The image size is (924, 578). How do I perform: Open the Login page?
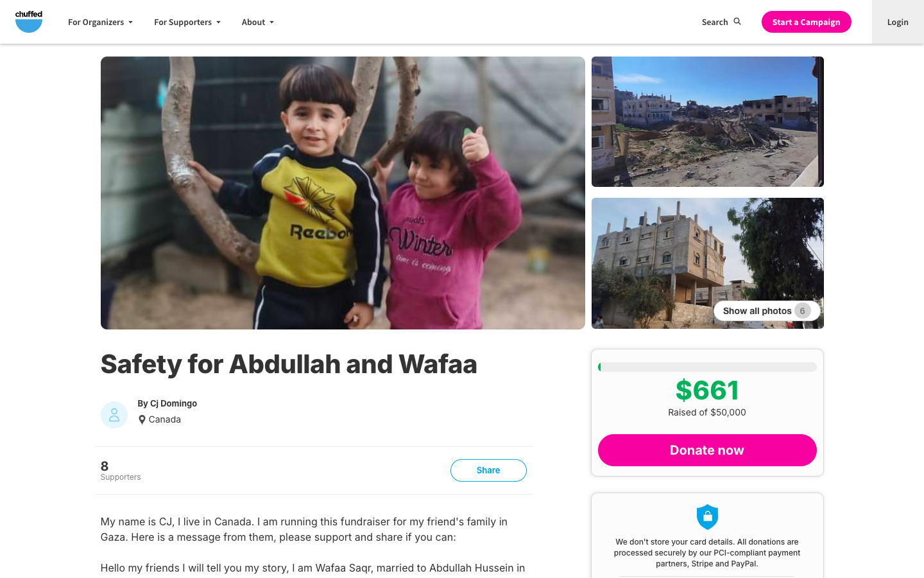898,22
